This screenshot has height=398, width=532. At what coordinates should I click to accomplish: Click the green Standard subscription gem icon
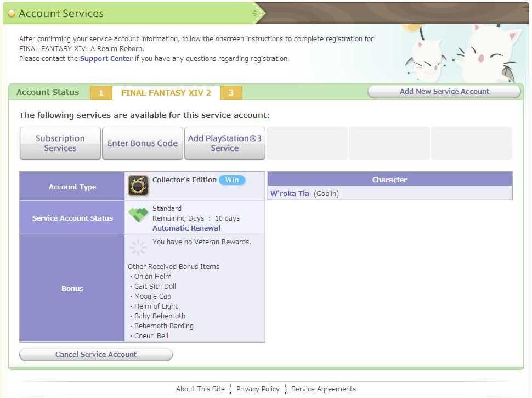[x=138, y=214]
